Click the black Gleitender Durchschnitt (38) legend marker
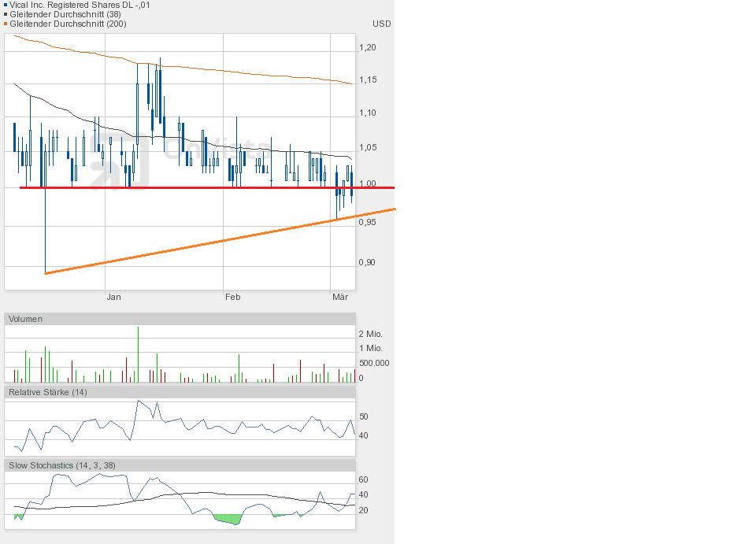Screen dimensions: 756x544 [6, 14]
